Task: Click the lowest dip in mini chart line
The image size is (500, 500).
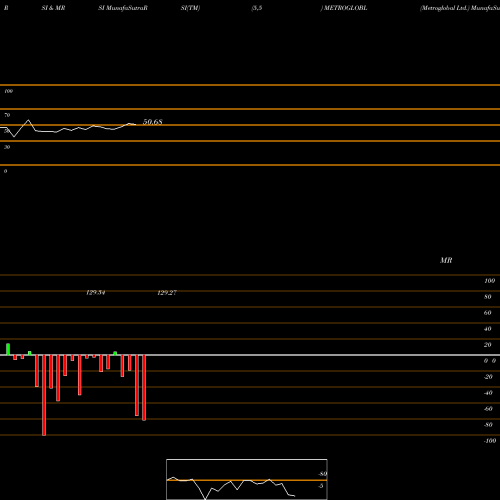Action: (x=205, y=498)
